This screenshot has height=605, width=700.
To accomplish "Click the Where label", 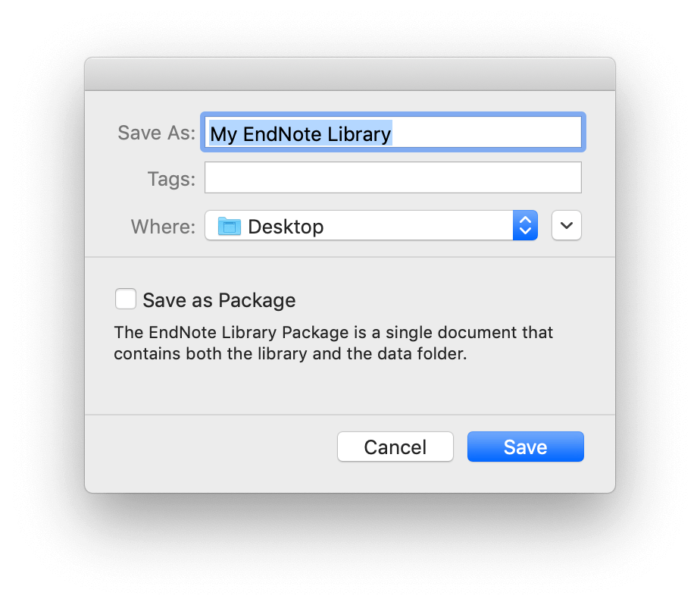I will tap(163, 227).
